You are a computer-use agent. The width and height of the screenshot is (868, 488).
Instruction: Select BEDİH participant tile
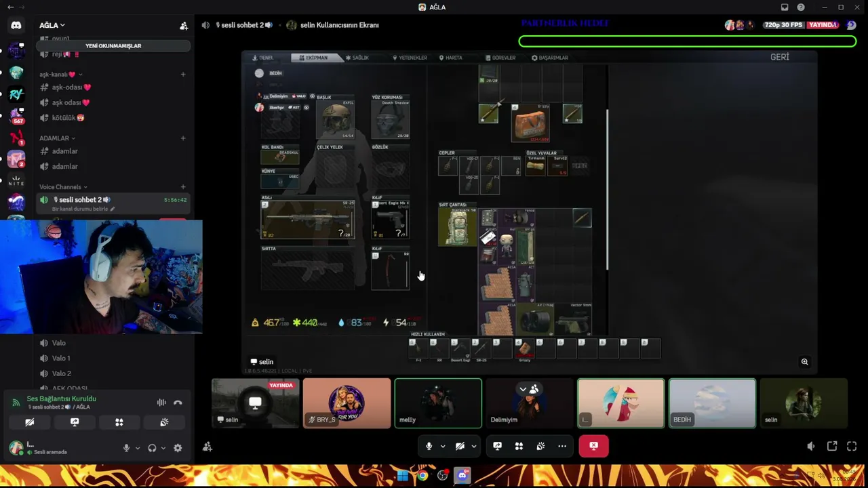coord(712,403)
